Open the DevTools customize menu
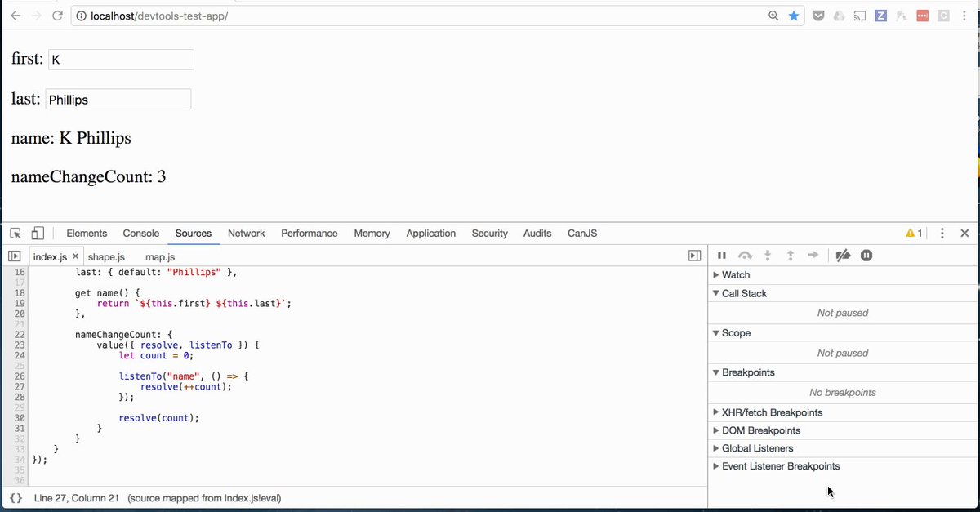The height and width of the screenshot is (512, 980). tap(942, 234)
